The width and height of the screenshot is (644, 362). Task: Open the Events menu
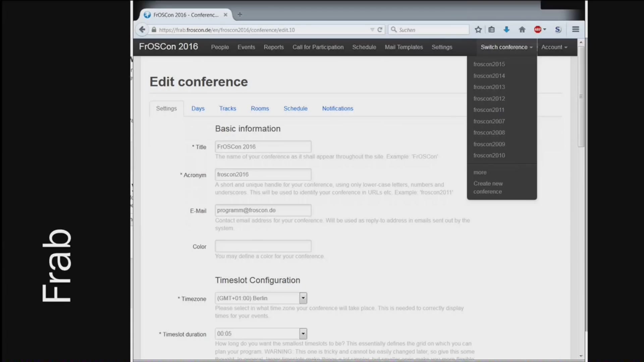[246, 47]
